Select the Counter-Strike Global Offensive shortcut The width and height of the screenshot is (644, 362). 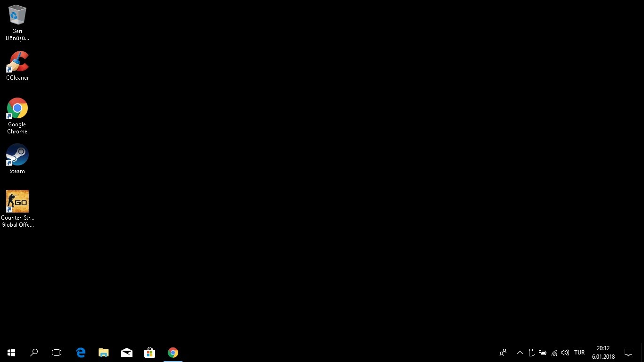point(17,209)
